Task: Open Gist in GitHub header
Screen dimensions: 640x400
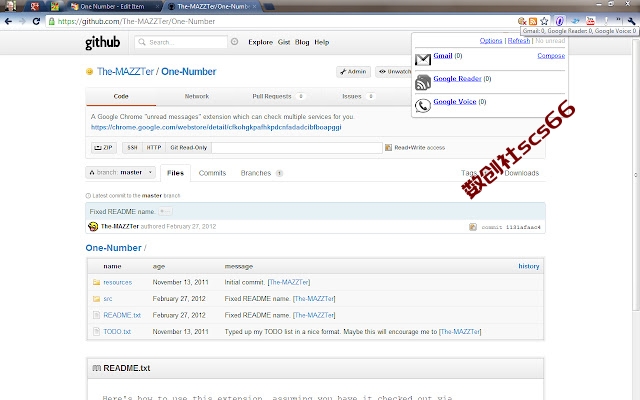Action: tap(284, 42)
